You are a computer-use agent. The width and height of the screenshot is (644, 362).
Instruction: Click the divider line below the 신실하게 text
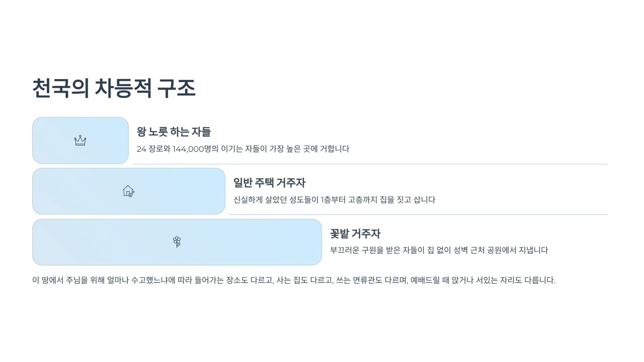pos(418,215)
